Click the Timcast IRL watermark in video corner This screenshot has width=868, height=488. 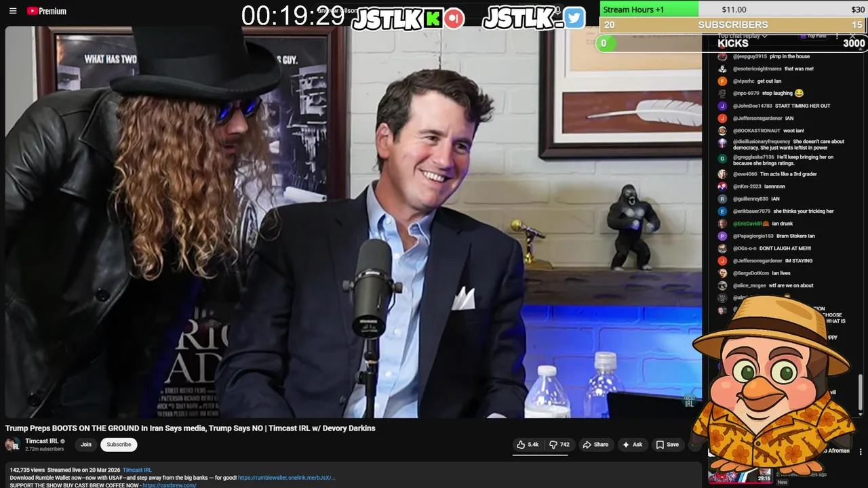coord(689,401)
